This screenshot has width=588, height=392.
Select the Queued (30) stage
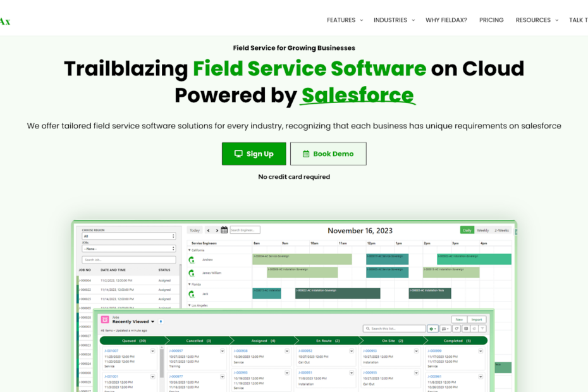[134, 341]
